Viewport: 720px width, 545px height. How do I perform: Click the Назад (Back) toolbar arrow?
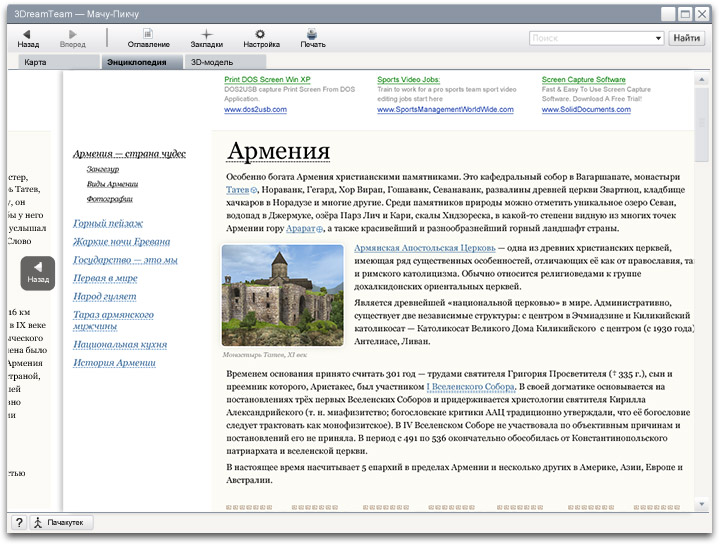[28, 34]
